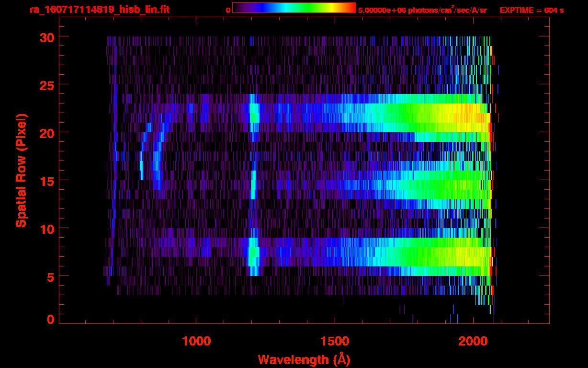
Task: Click the file name ra_160717114819_hisb_lin.fit
Action: coord(99,10)
